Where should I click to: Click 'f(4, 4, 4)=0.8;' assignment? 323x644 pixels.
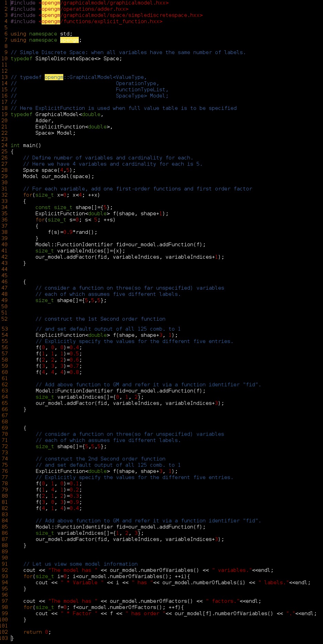59,372
